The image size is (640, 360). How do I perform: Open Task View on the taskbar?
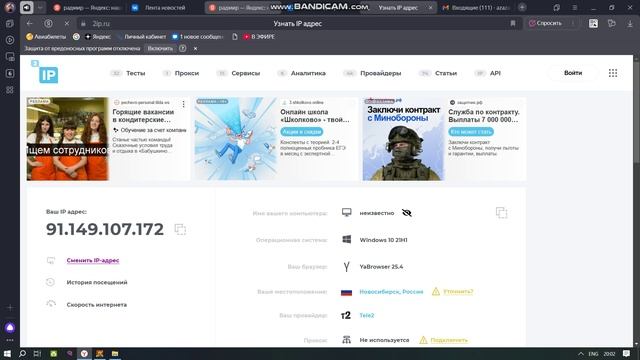point(37,353)
